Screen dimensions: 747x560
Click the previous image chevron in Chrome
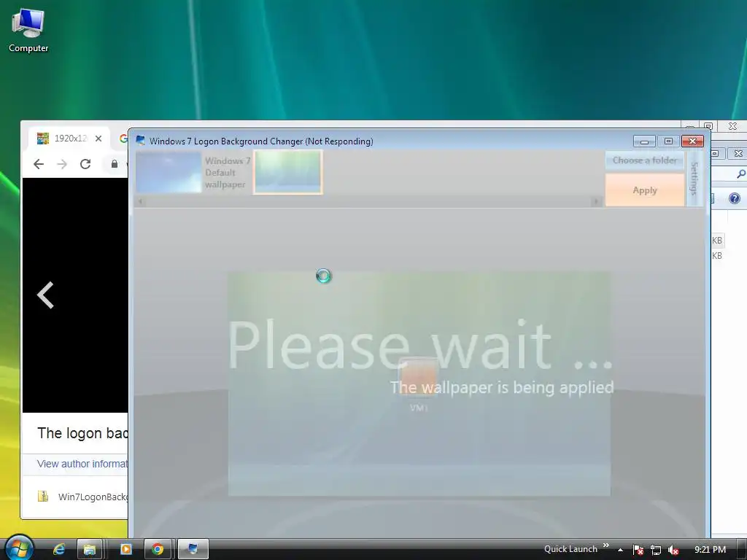(x=46, y=295)
